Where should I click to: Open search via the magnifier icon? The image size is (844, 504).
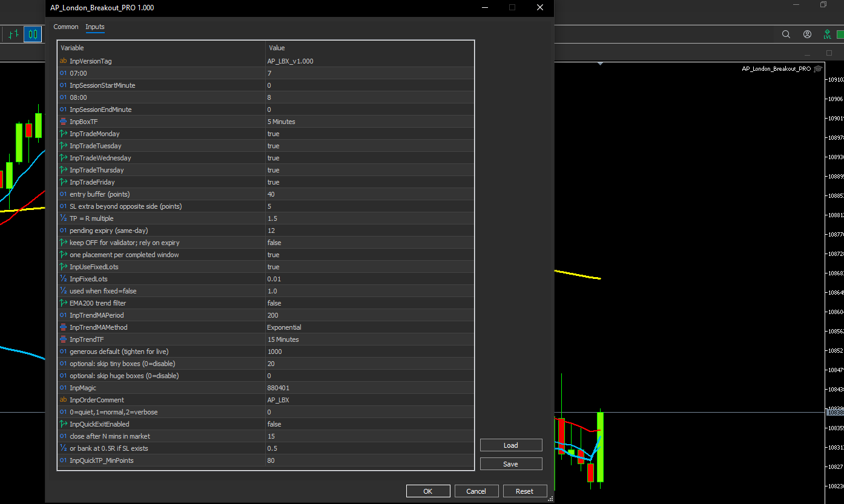point(786,34)
